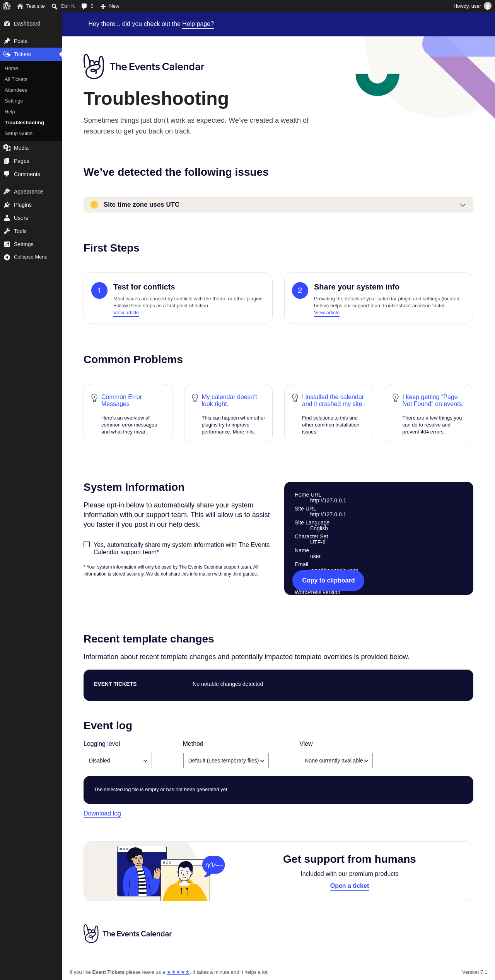
Task: Click the Dashboard gauge icon
Action: tap(7, 24)
